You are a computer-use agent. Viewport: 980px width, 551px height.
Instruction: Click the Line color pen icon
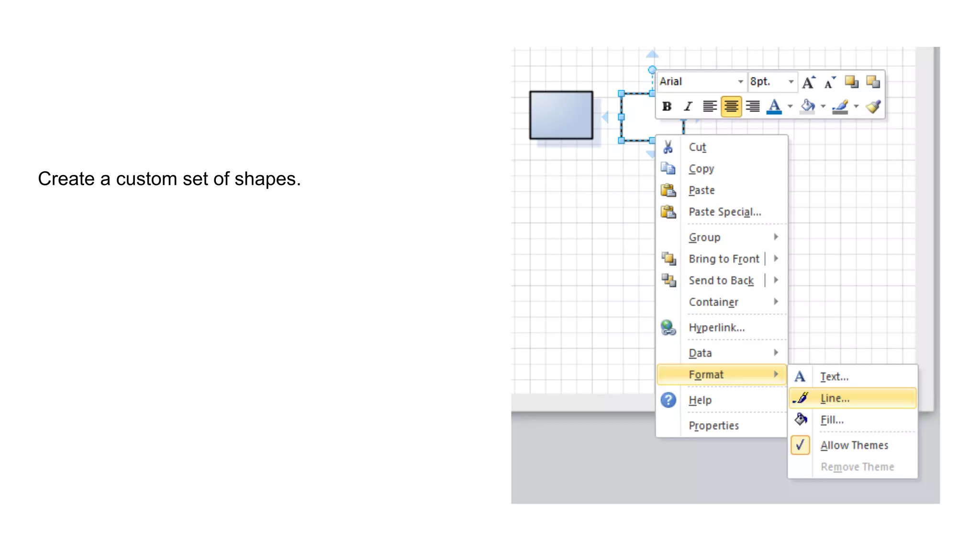(x=840, y=106)
